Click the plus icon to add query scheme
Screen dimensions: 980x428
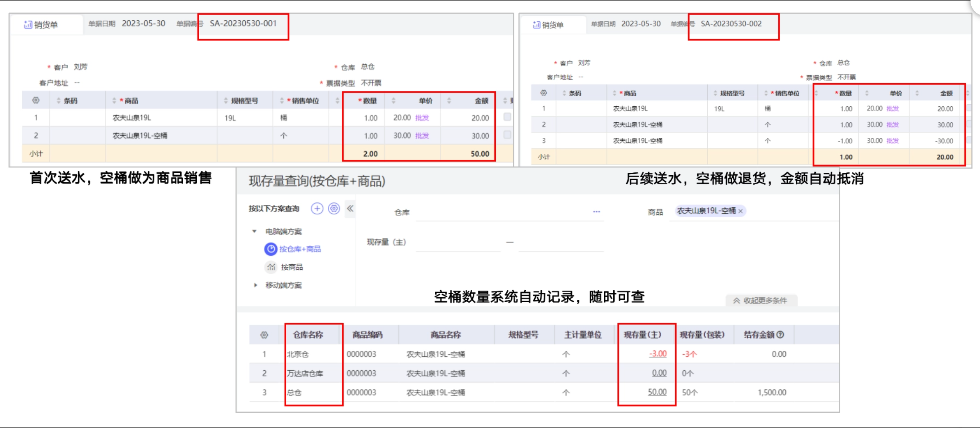(x=317, y=209)
